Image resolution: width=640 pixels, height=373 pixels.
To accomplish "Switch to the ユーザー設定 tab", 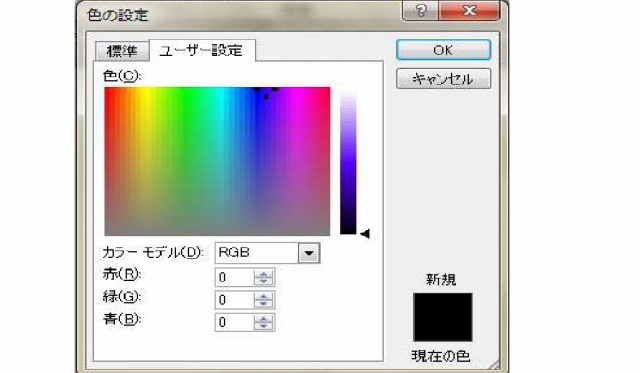I will pyautogui.click(x=202, y=51).
